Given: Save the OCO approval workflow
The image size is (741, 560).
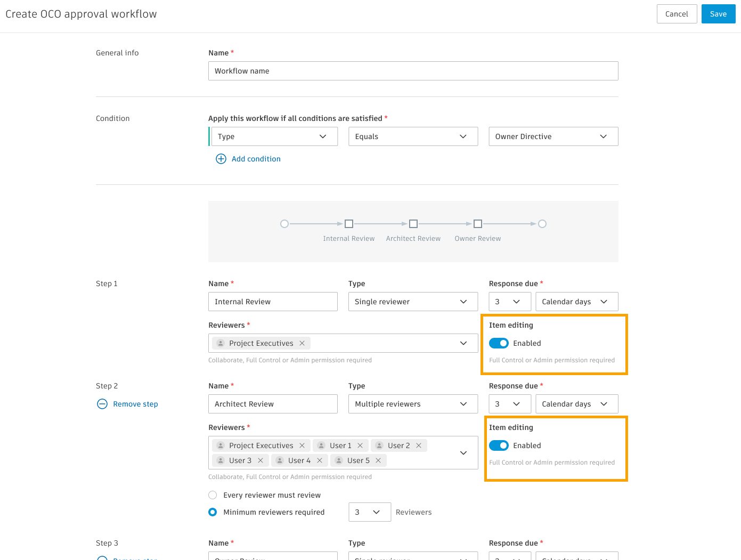Looking at the screenshot, I should click(718, 14).
